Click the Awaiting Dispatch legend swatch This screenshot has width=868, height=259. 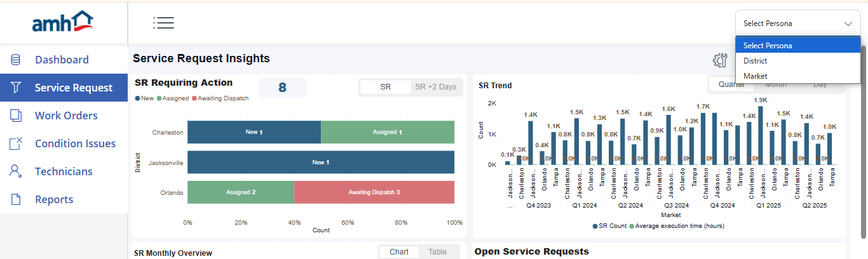[194, 98]
